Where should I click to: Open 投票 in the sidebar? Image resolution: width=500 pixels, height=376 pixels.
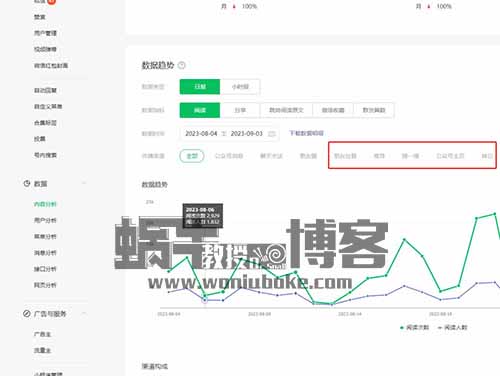39,139
